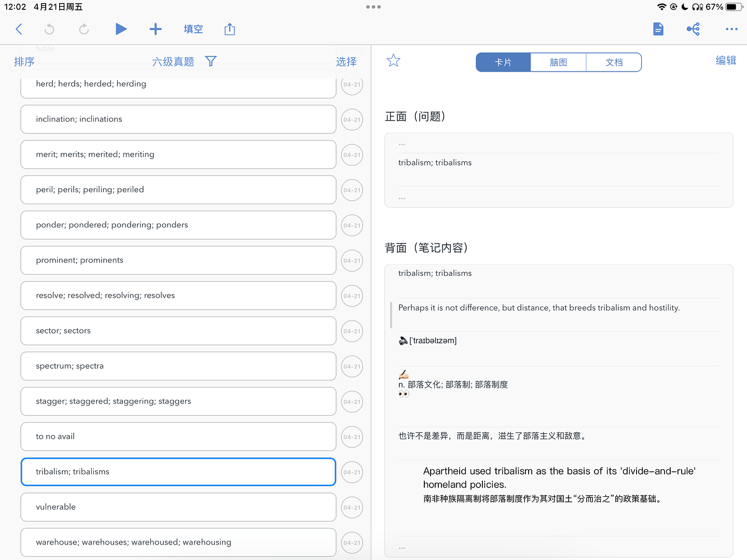Add a new card with plus icon
This screenshot has height=560, width=747.
156,29
